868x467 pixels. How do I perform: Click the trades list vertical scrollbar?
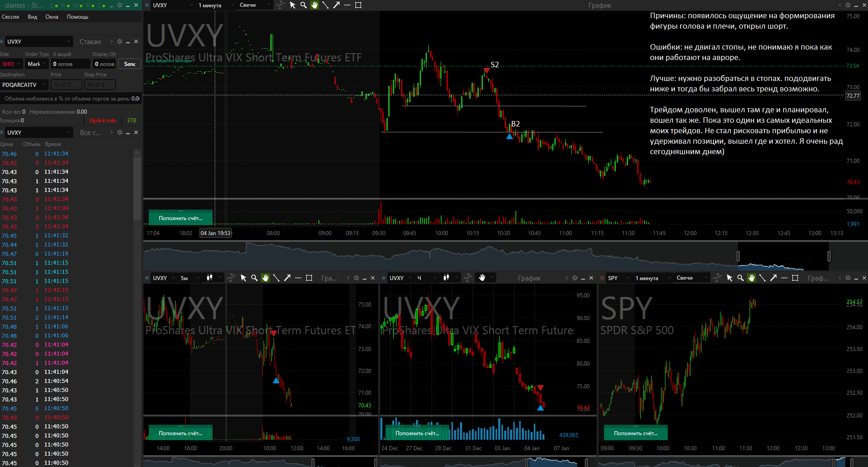click(x=137, y=189)
